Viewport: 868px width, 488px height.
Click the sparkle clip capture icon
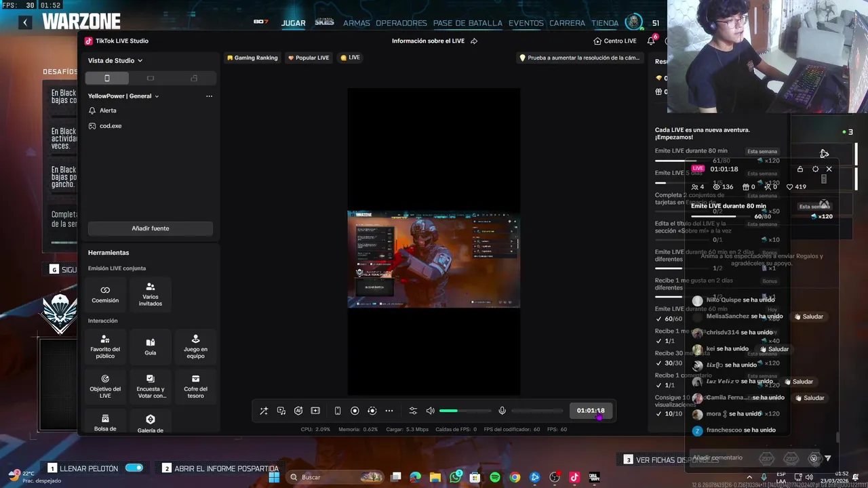click(x=315, y=411)
